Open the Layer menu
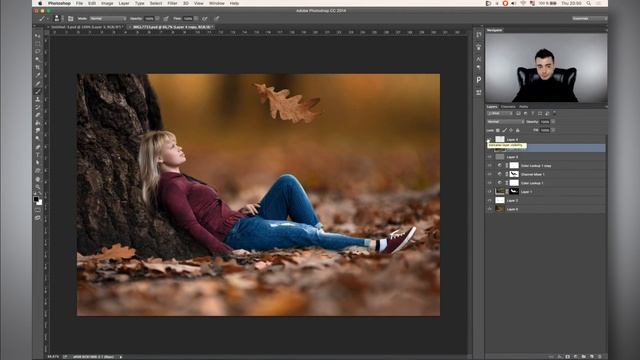The image size is (640, 360). (124, 3)
